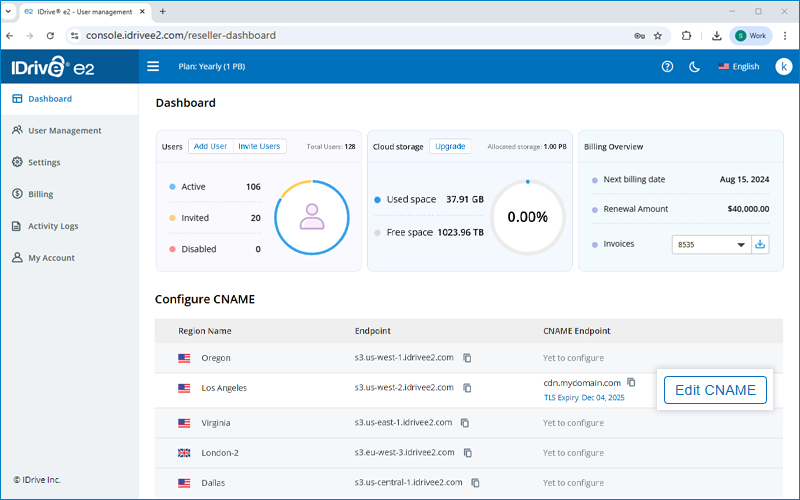Viewport: 800px width, 500px height.
Task: Download the selected invoice
Action: [x=760, y=245]
